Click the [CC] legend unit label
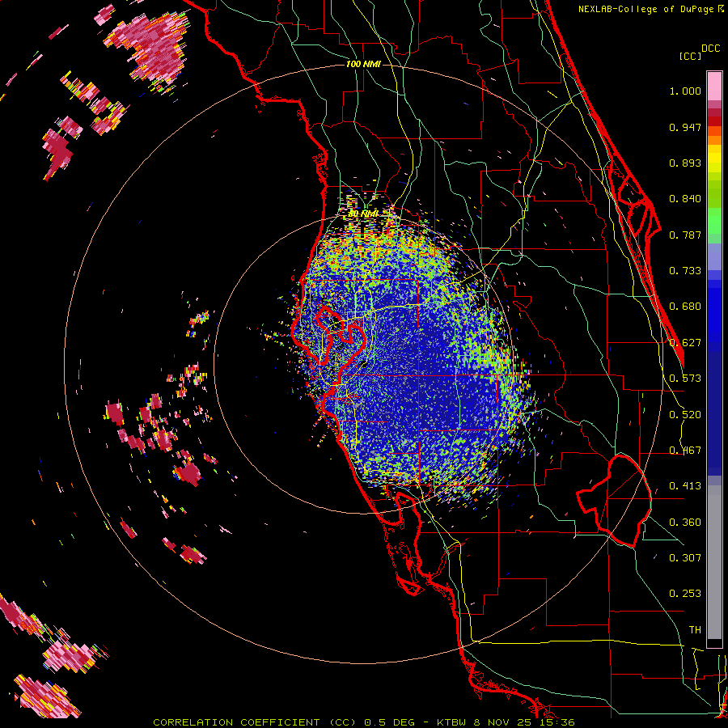728x728 pixels. 690,56
